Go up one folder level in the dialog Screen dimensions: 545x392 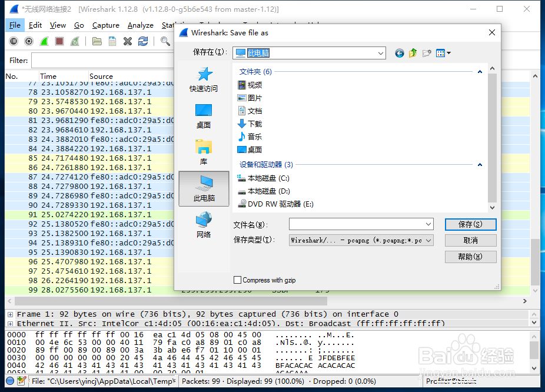pyautogui.click(x=413, y=53)
